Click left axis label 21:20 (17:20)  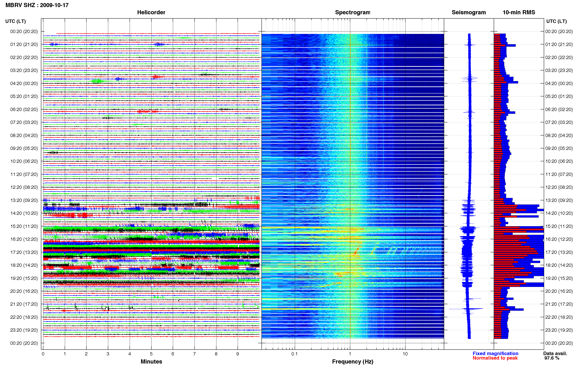click(24, 304)
